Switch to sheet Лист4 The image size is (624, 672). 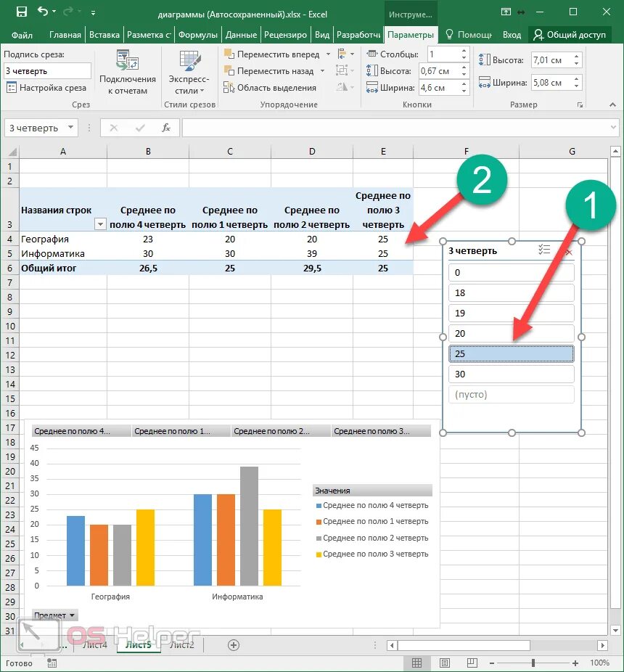(x=95, y=644)
